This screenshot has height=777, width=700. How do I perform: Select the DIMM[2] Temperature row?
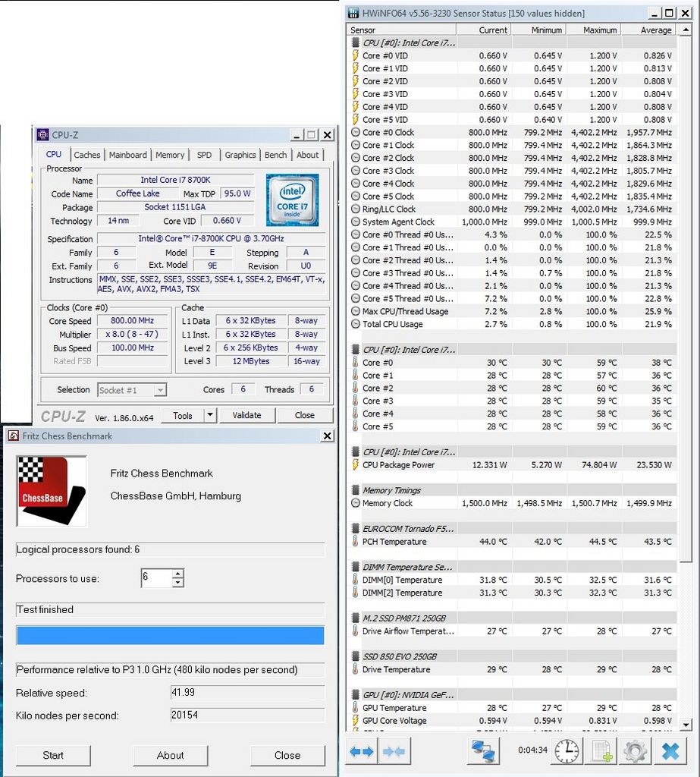(512, 593)
